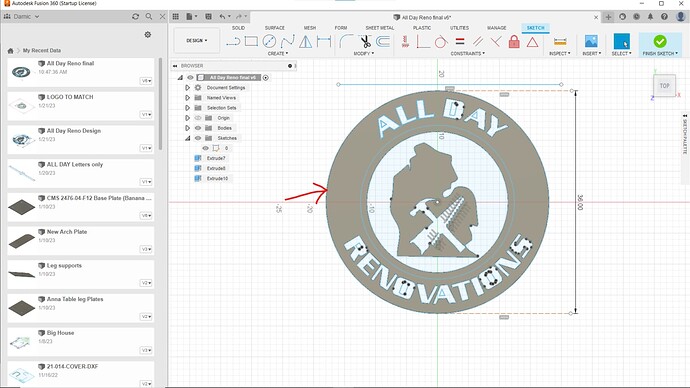Expand the Named Views folder
690x388 pixels.
pos(187,98)
